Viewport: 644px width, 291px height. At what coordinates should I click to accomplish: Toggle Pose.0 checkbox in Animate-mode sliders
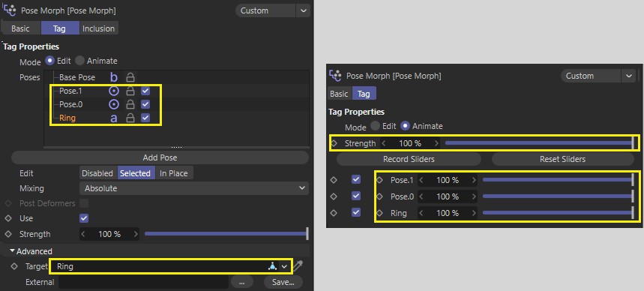(x=356, y=196)
